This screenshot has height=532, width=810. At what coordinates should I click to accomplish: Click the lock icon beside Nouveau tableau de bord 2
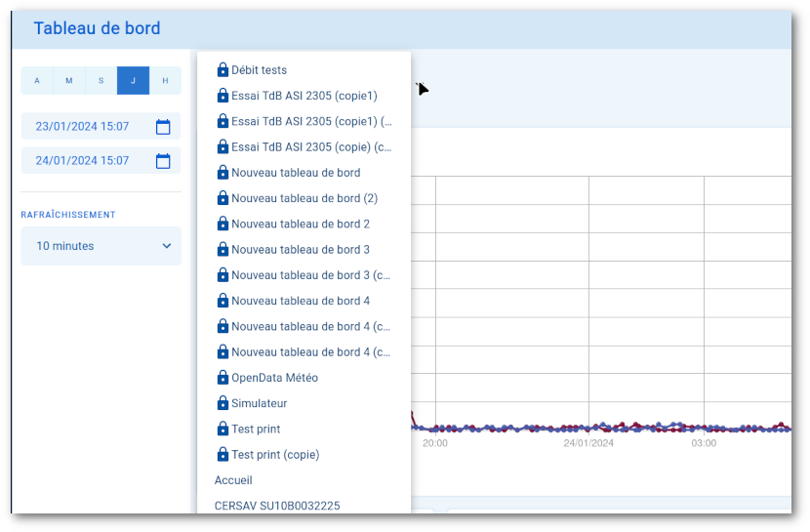(223, 225)
